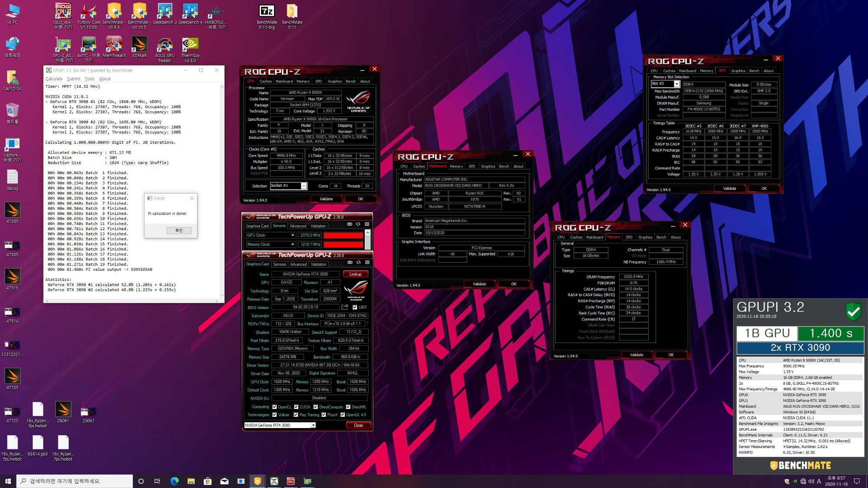This screenshot has width=868, height=488.
Task: Click refresh icon in GPU-Z Sensors window
Action: (x=358, y=224)
